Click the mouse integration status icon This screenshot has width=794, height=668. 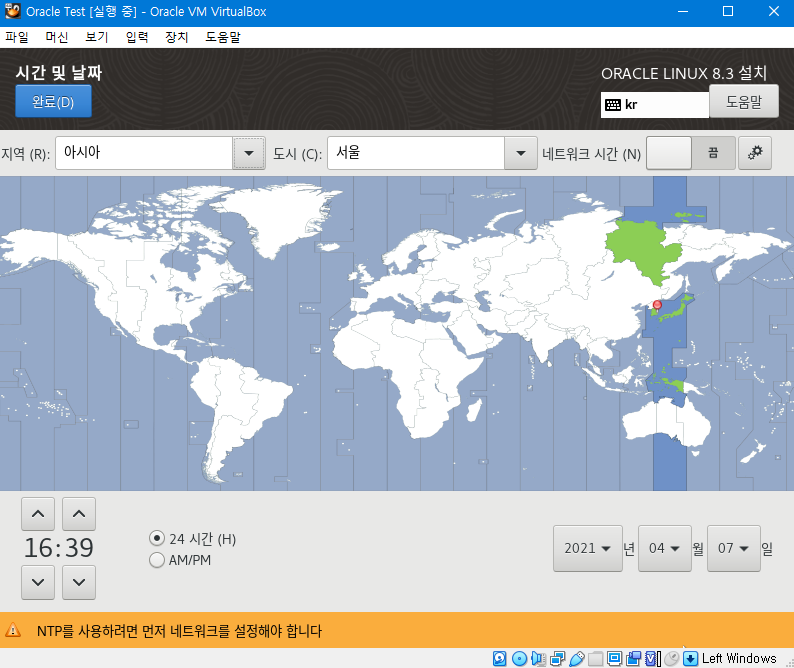point(671,658)
